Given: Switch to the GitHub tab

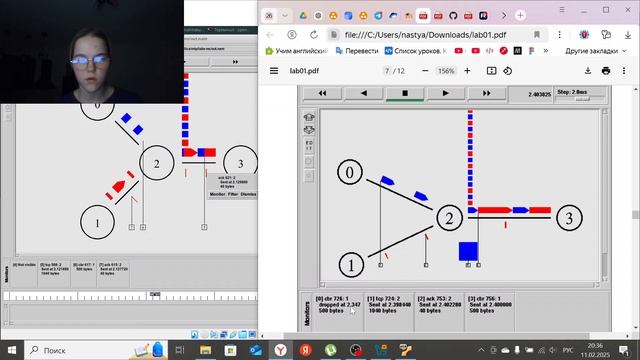Looking at the screenshot, I should [453, 16].
